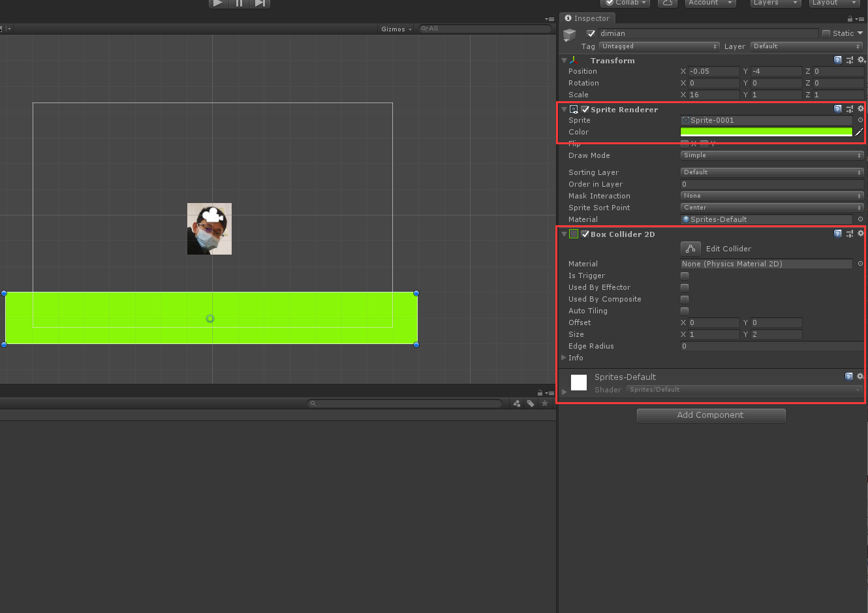Click the Sprite Renderer help icon

(x=838, y=109)
